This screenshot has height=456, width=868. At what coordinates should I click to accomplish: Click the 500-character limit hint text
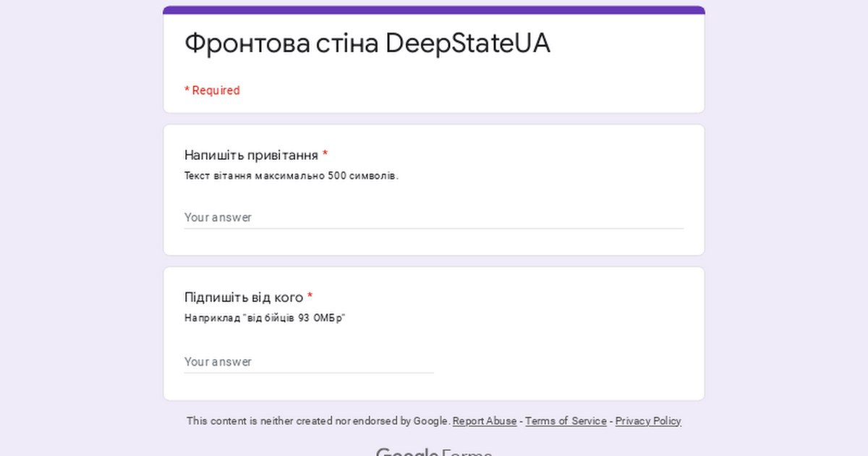pos(291,176)
